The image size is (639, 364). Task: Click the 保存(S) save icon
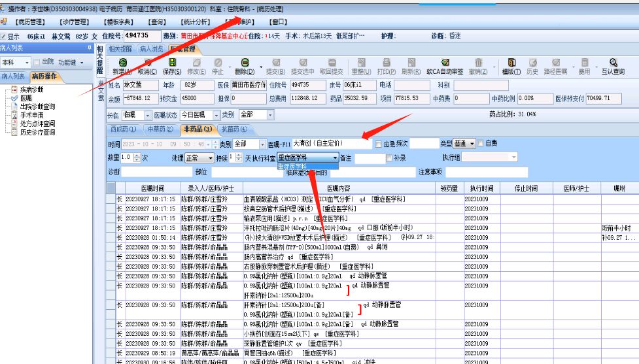coord(172,63)
